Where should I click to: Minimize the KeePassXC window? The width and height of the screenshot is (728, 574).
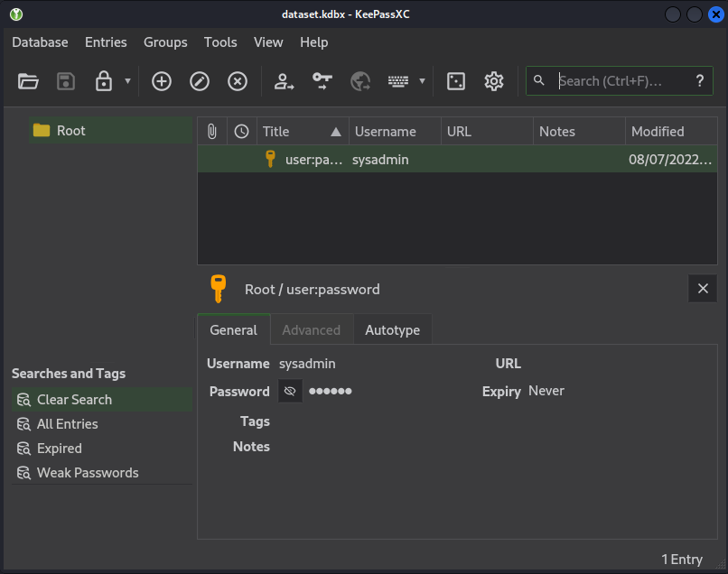tap(673, 14)
